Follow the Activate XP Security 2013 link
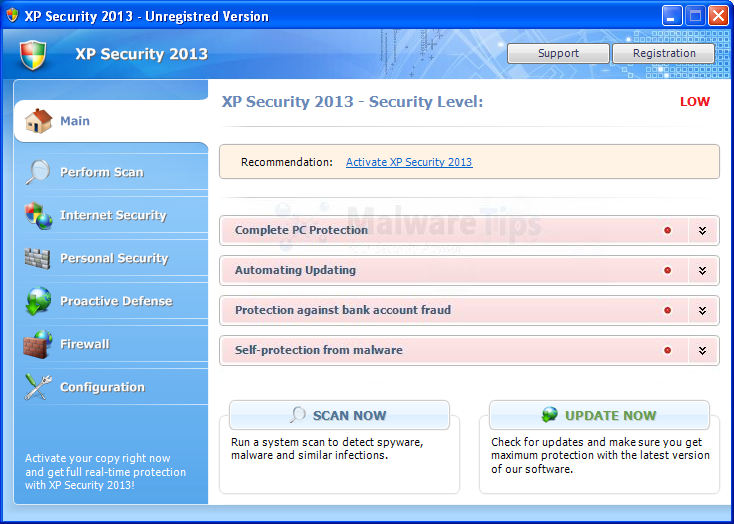Screen dimensions: 734x524 409,162
